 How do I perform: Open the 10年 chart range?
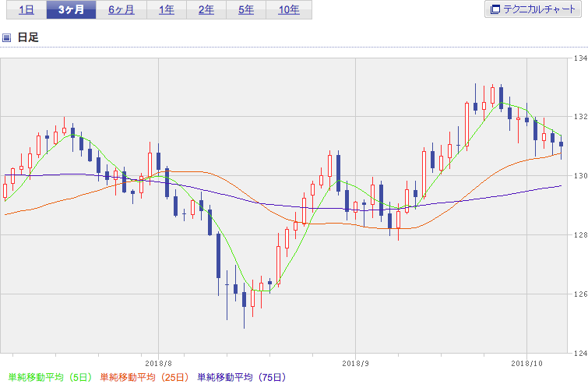tap(289, 10)
